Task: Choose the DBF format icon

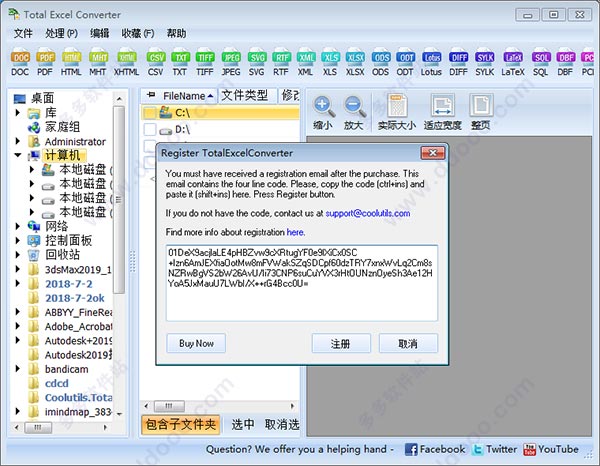Action: pos(566,63)
